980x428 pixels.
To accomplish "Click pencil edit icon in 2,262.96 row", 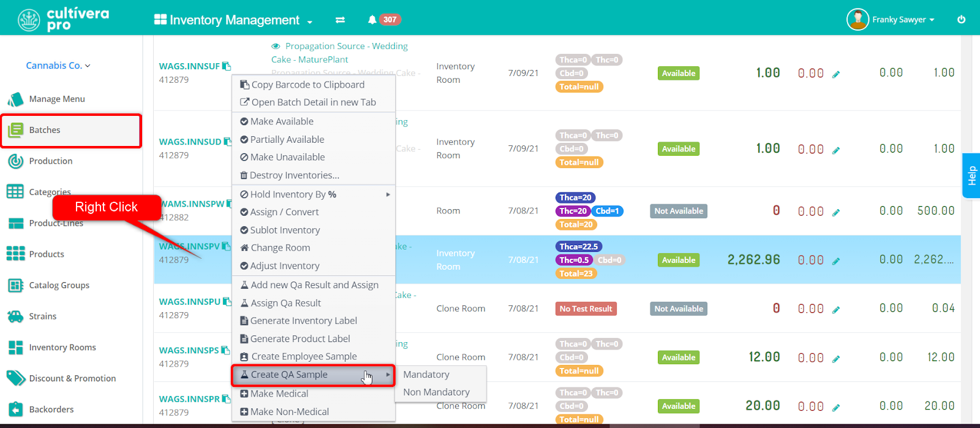I will click(x=836, y=261).
